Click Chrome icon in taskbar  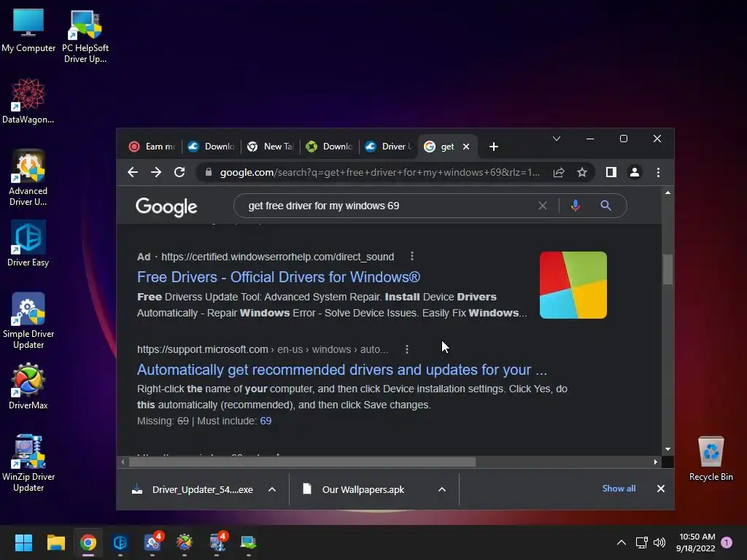tap(88, 542)
